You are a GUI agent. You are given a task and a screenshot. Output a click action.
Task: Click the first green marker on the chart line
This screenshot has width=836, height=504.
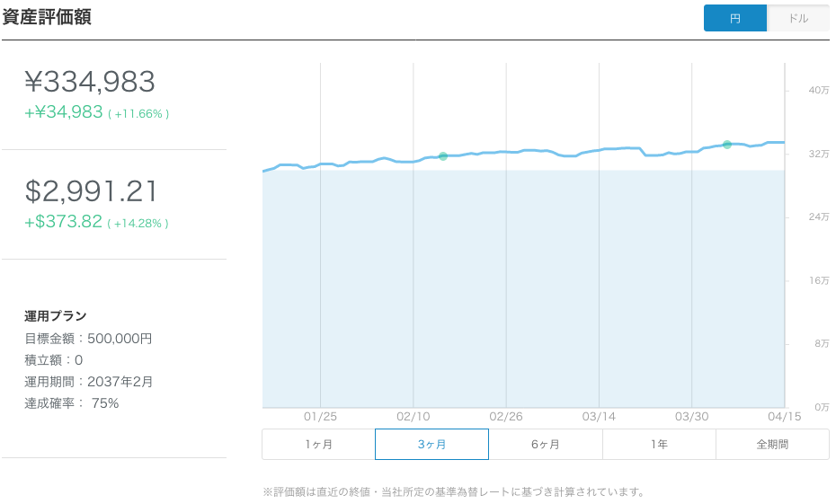(x=443, y=156)
